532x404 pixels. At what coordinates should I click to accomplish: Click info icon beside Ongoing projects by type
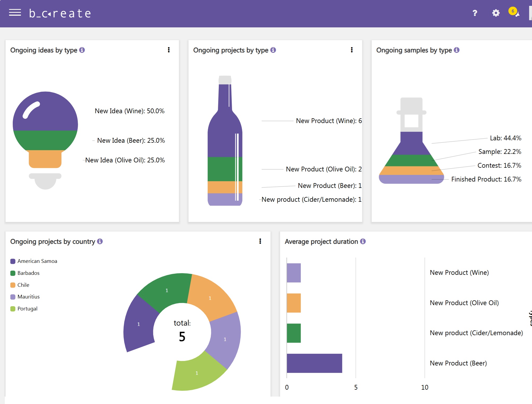pyautogui.click(x=273, y=50)
